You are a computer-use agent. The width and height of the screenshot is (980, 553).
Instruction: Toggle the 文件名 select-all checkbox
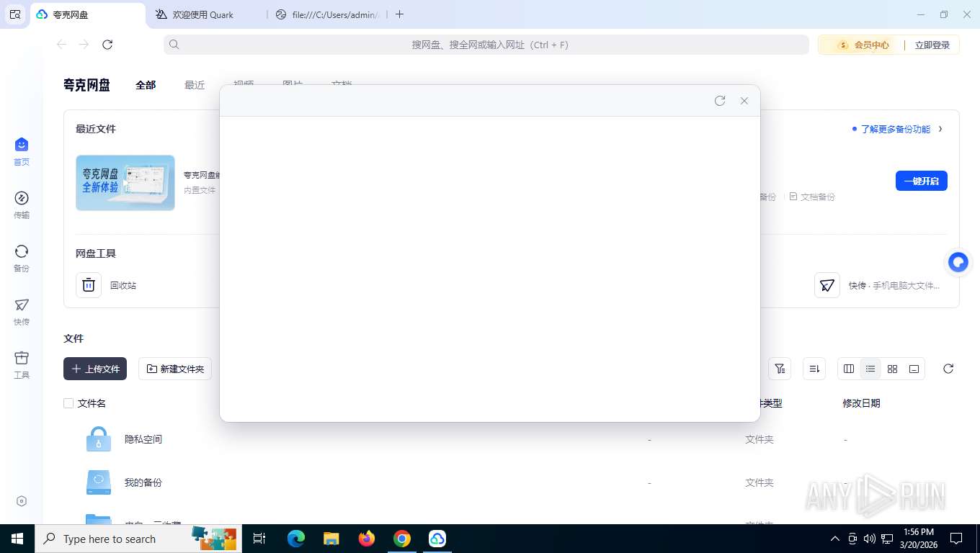tap(68, 403)
